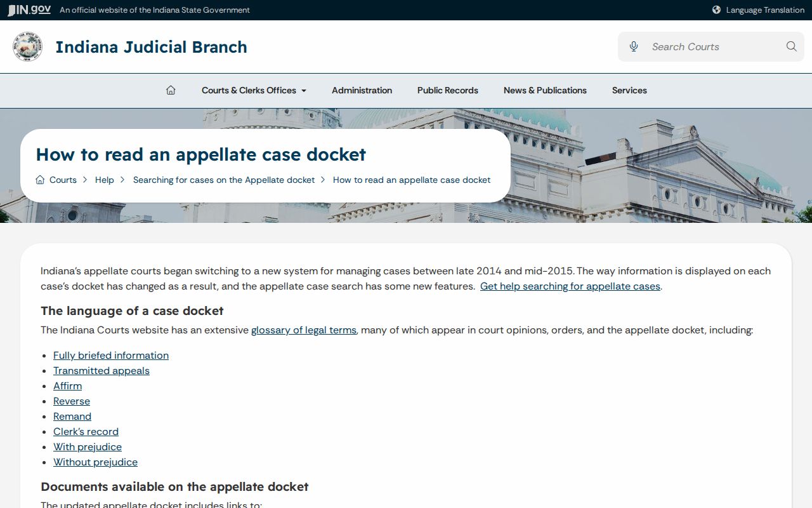Activate the microphone voice search icon
Viewport: 812px width, 508px height.
click(633, 46)
